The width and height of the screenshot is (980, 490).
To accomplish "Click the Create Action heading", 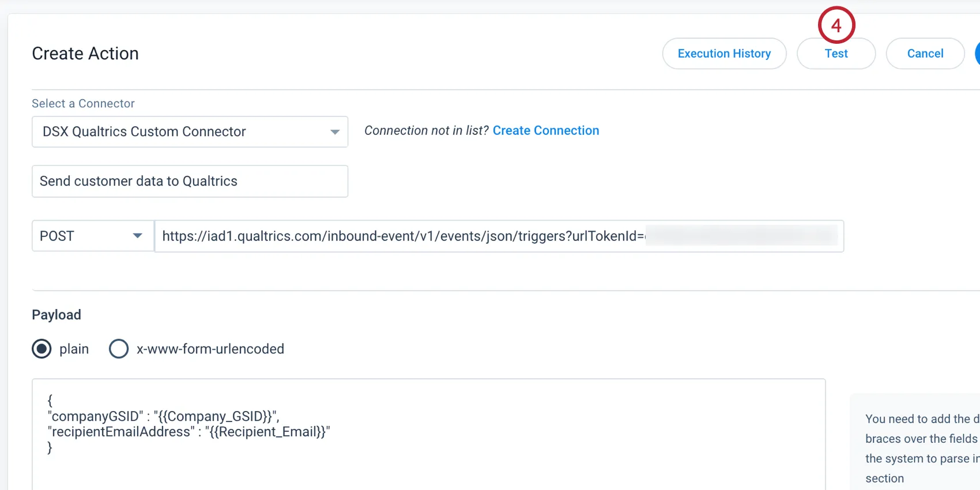I will coord(85,54).
